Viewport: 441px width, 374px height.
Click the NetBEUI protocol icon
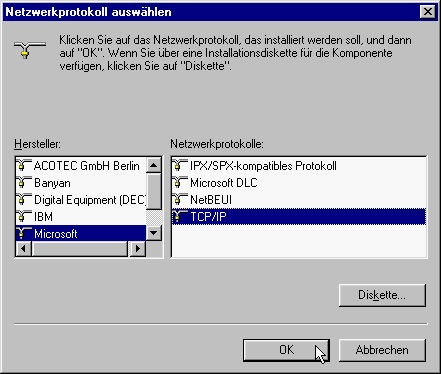180,199
